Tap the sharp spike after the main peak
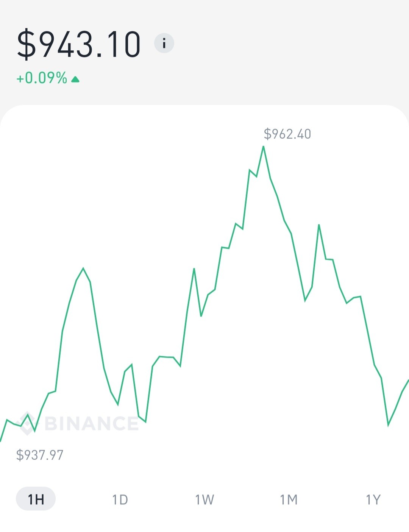Viewport: 409px width, 532px height. [x=319, y=225]
